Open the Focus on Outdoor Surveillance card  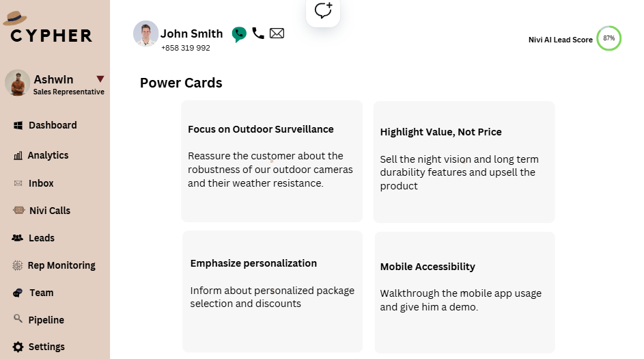coord(272,161)
